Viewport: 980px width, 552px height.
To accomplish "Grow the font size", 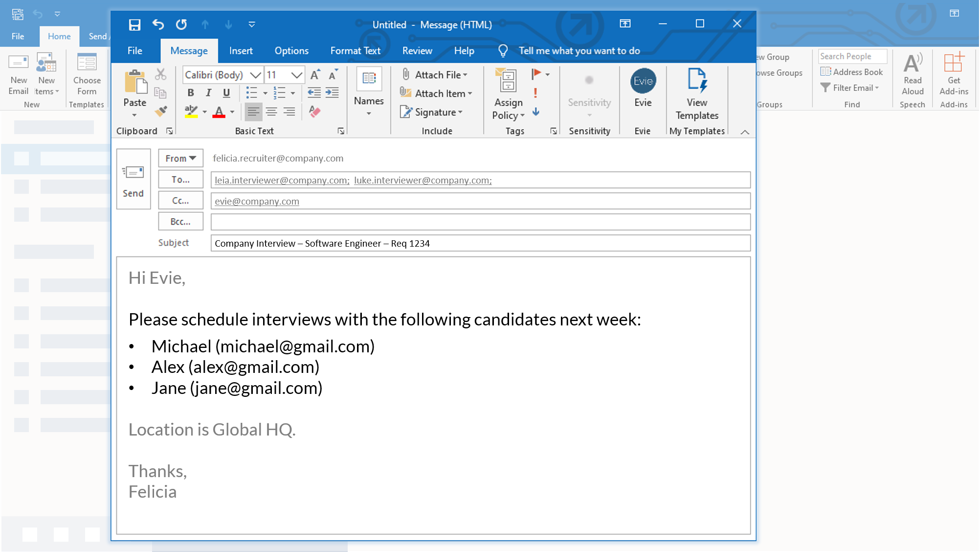I will click(315, 75).
